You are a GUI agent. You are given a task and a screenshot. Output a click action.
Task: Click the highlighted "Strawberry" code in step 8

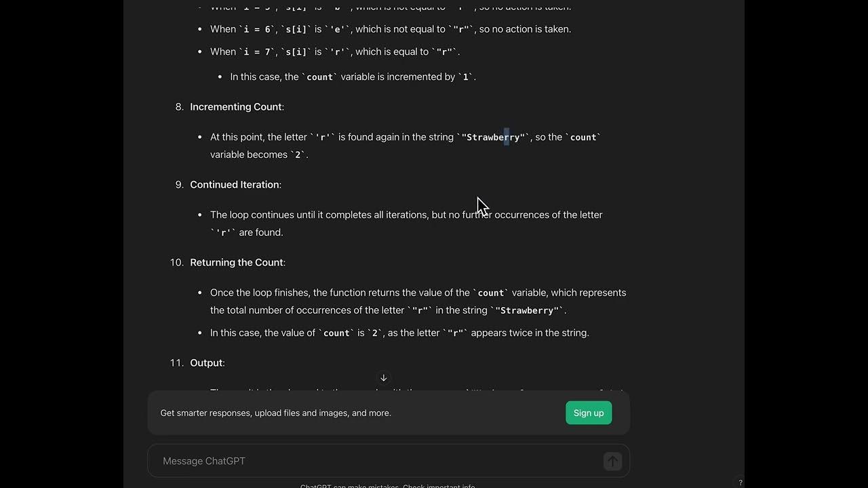click(493, 138)
